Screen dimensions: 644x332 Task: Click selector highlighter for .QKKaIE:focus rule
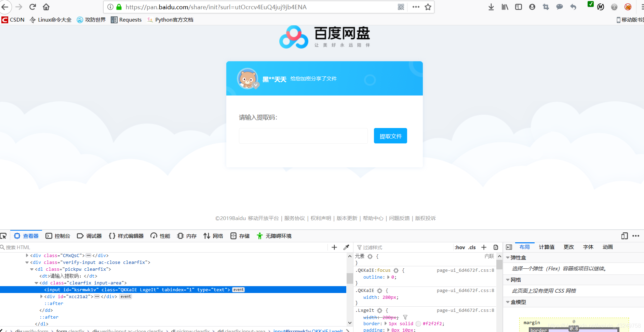click(x=396, y=270)
